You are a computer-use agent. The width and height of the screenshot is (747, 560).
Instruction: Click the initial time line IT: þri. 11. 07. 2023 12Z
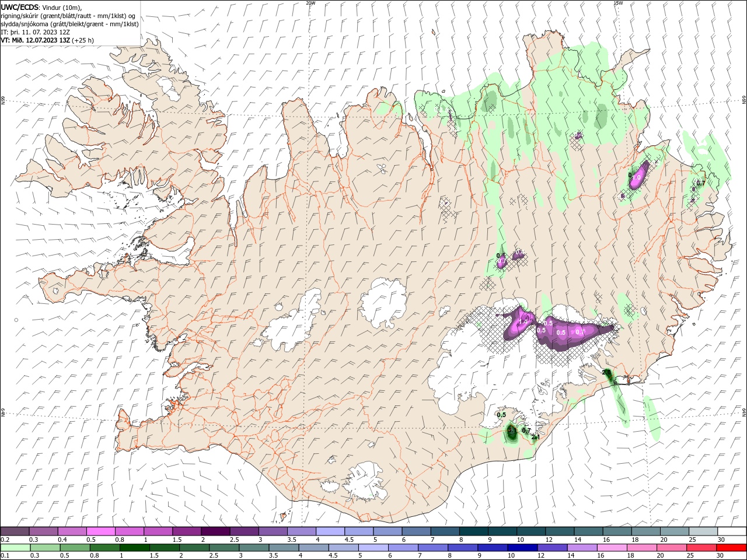pyautogui.click(x=36, y=32)
